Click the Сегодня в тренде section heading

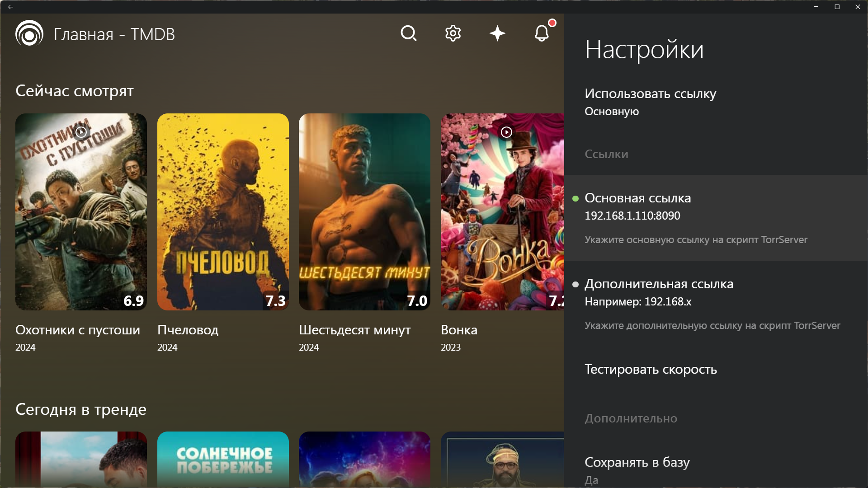click(x=81, y=409)
